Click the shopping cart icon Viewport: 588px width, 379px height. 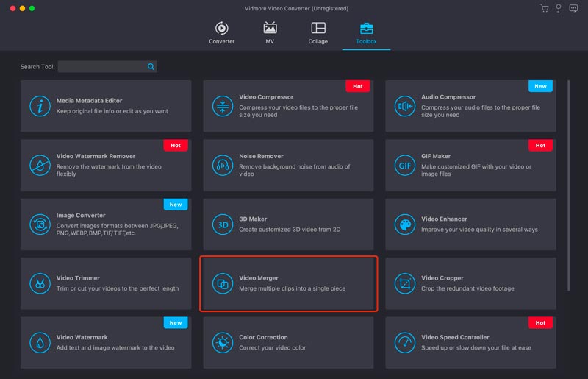pyautogui.click(x=545, y=8)
